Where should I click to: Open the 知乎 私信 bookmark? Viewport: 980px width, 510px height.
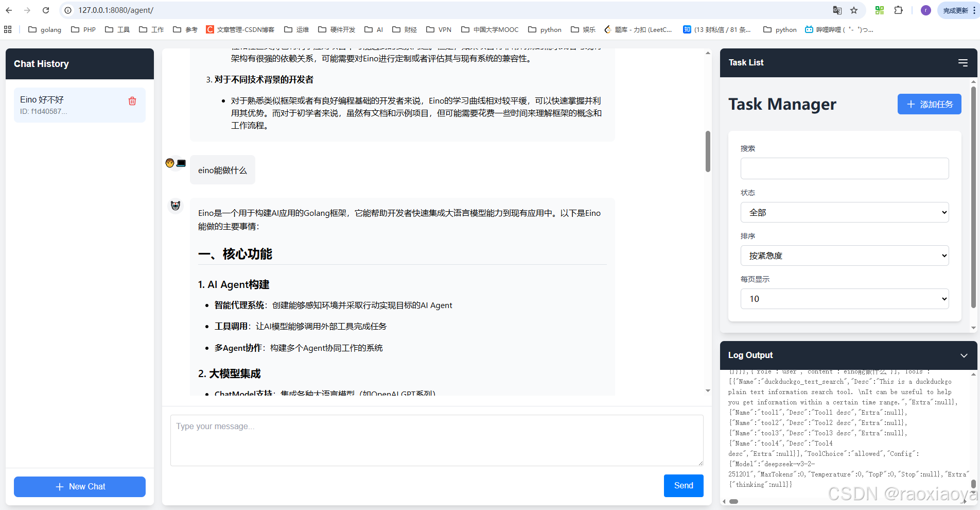717,29
